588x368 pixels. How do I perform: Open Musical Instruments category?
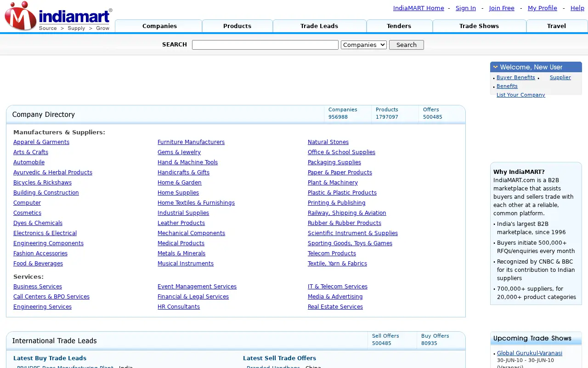(186, 264)
